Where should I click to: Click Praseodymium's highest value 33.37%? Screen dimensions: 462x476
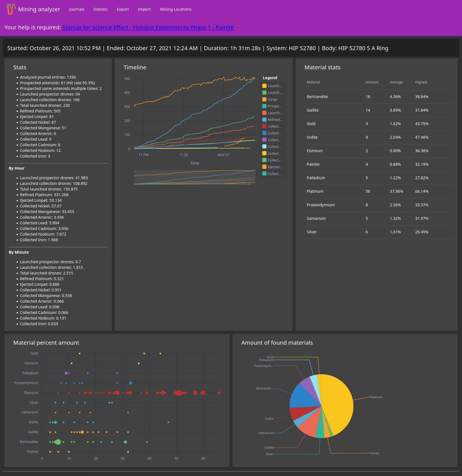point(422,205)
